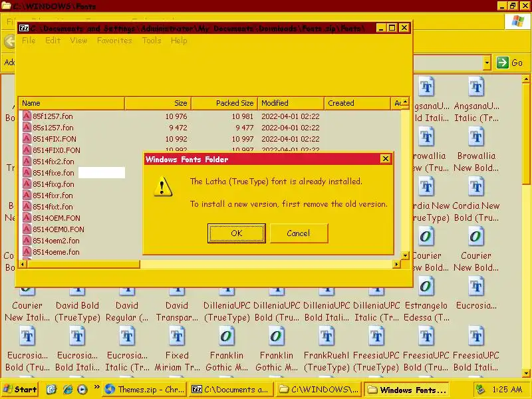This screenshot has width=532, height=399.
Task: Sort by Name column header
Action: tap(72, 103)
